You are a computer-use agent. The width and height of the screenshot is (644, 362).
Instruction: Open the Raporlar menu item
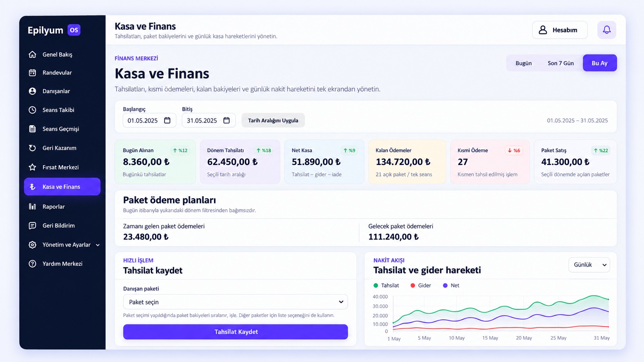pos(62,207)
